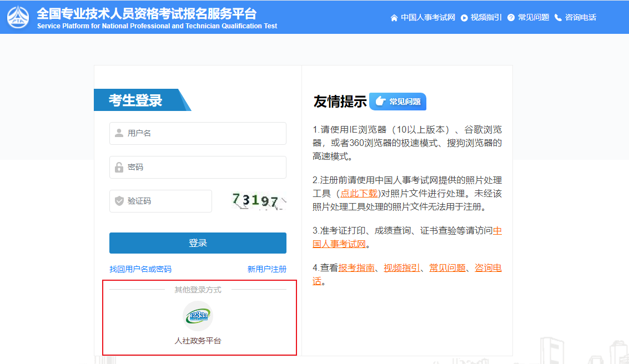Click the question mark icon beside 常见问题
This screenshot has width=629, height=364.
pyautogui.click(x=511, y=18)
